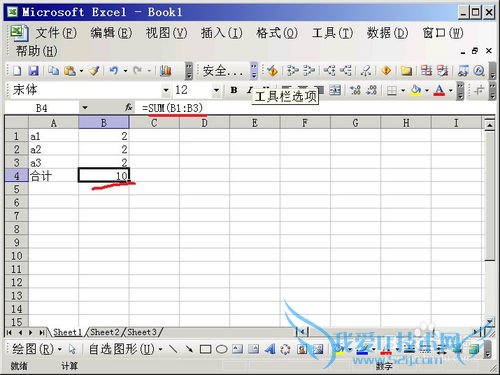Select the Rectangle drawing tool
Screen dimensions: 500x375
[x=205, y=349]
